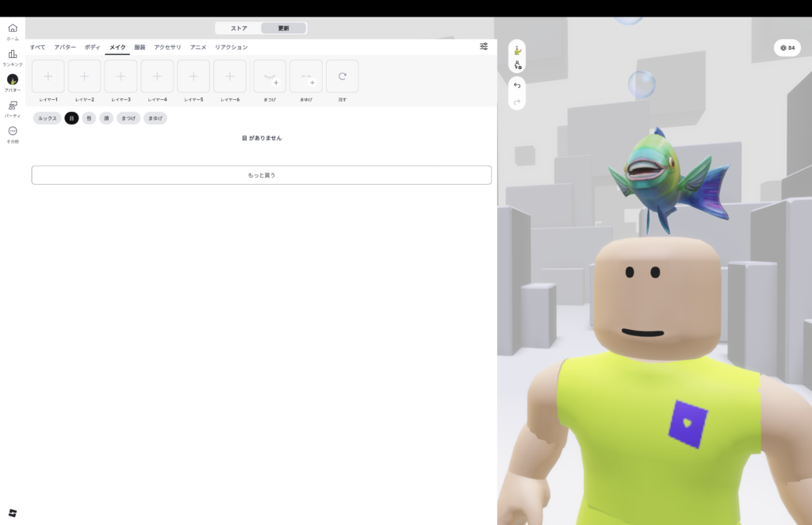Click the もっと買う button
Image resolution: width=812 pixels, height=525 pixels.
coord(261,174)
